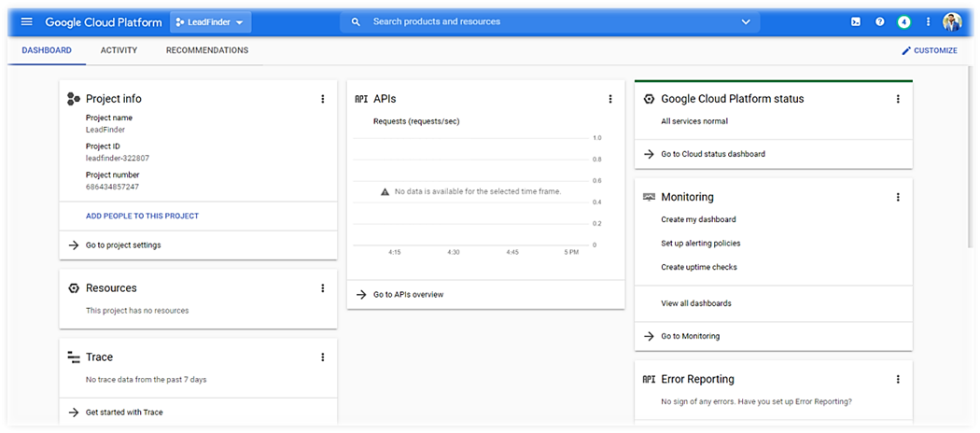Image resolution: width=980 pixels, height=433 pixels.
Task: Click Add People to This Project
Action: 142,216
